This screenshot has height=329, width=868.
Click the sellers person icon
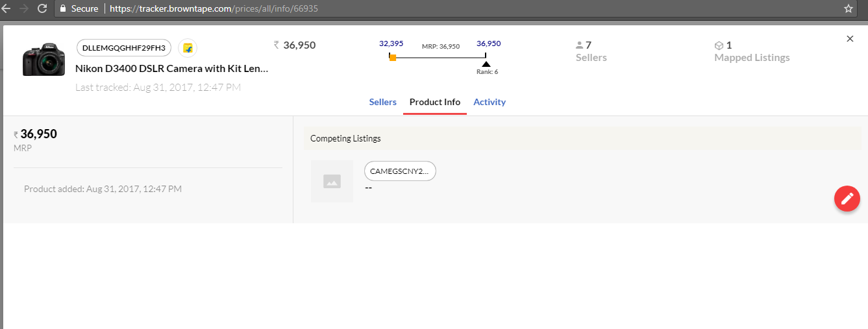coord(579,45)
